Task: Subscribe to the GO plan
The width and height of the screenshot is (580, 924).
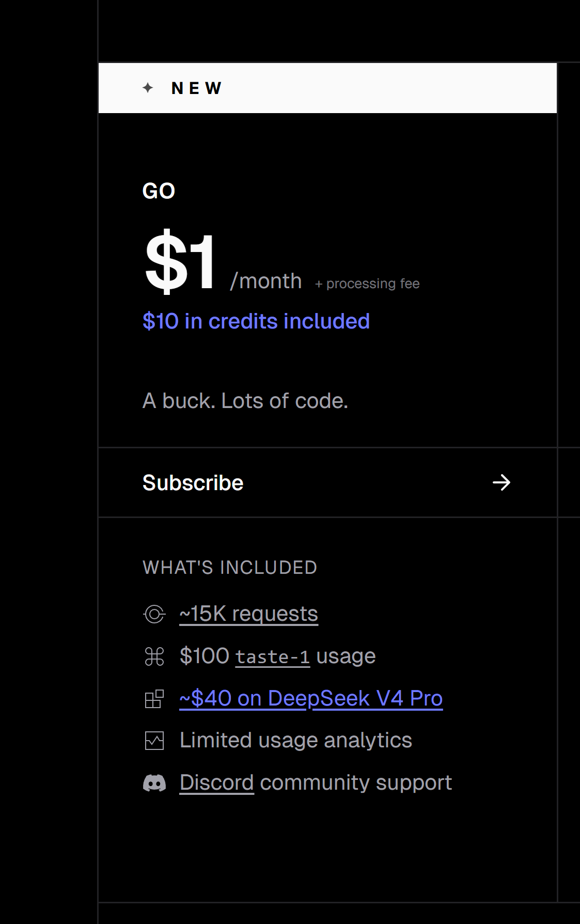Action: click(327, 482)
